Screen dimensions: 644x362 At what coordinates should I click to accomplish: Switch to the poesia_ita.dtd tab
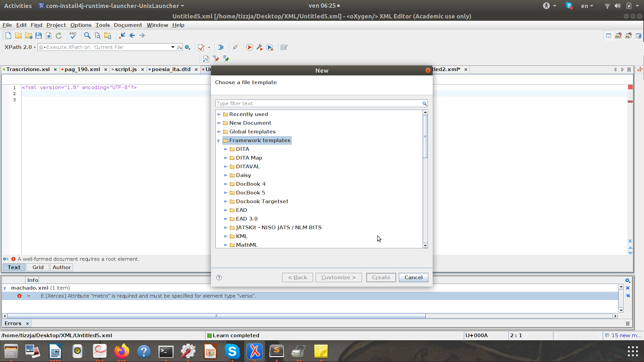(x=171, y=69)
